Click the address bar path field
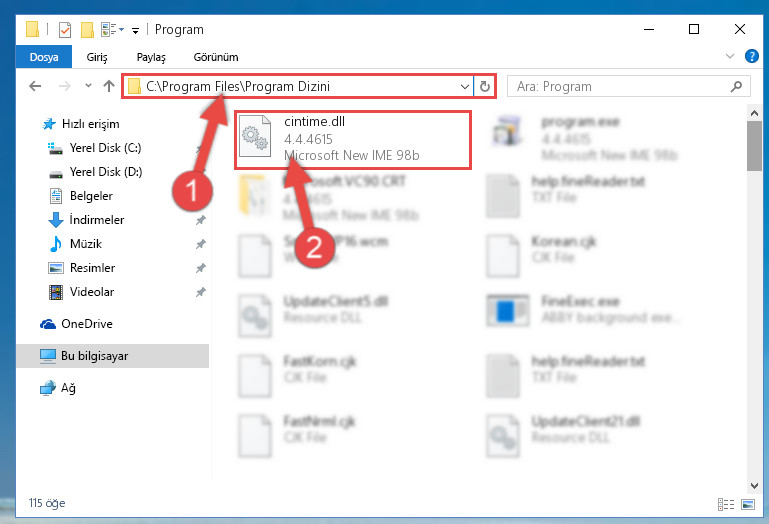This screenshot has width=769, height=524. [x=298, y=86]
